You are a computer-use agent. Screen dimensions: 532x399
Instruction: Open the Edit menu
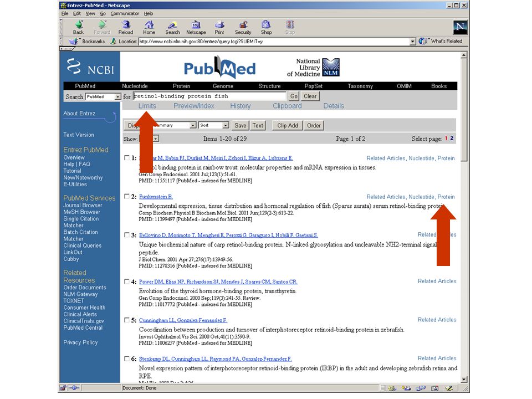(x=77, y=13)
